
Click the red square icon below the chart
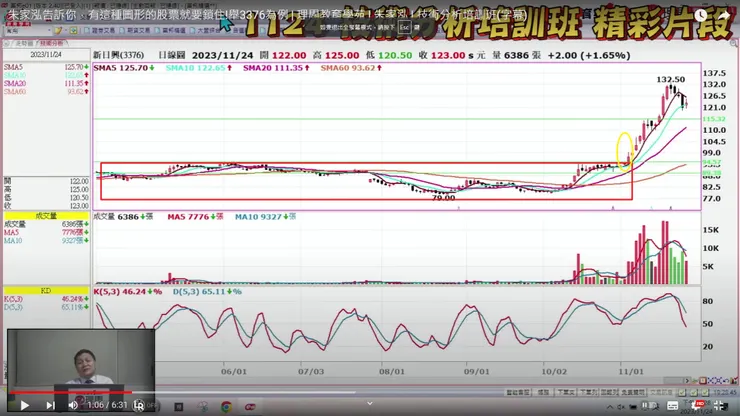(702, 381)
